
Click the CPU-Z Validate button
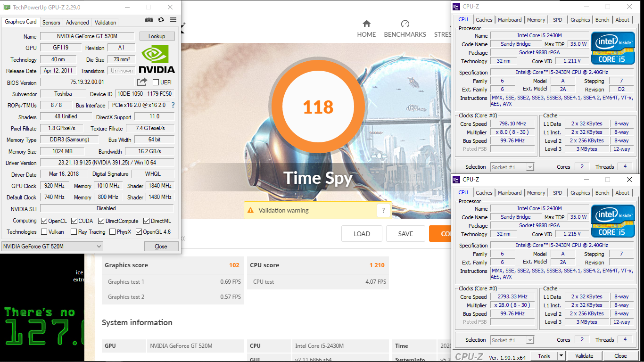584,356
